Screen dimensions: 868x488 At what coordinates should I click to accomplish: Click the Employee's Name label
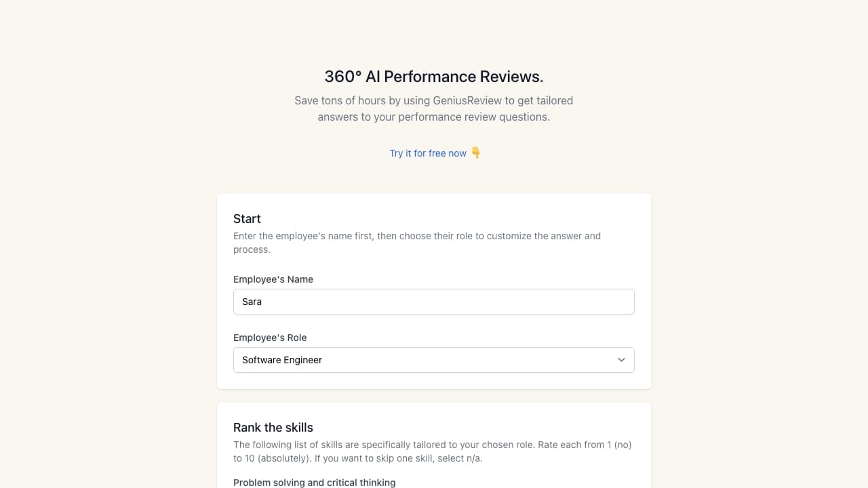pos(273,279)
